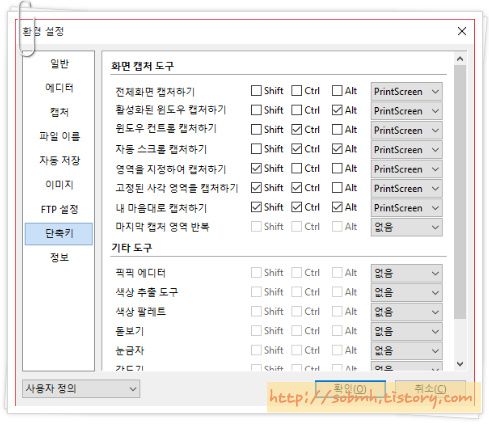Open key dropdown for 픽픽 에디터
This screenshot has height=424, width=489.
pos(407,273)
